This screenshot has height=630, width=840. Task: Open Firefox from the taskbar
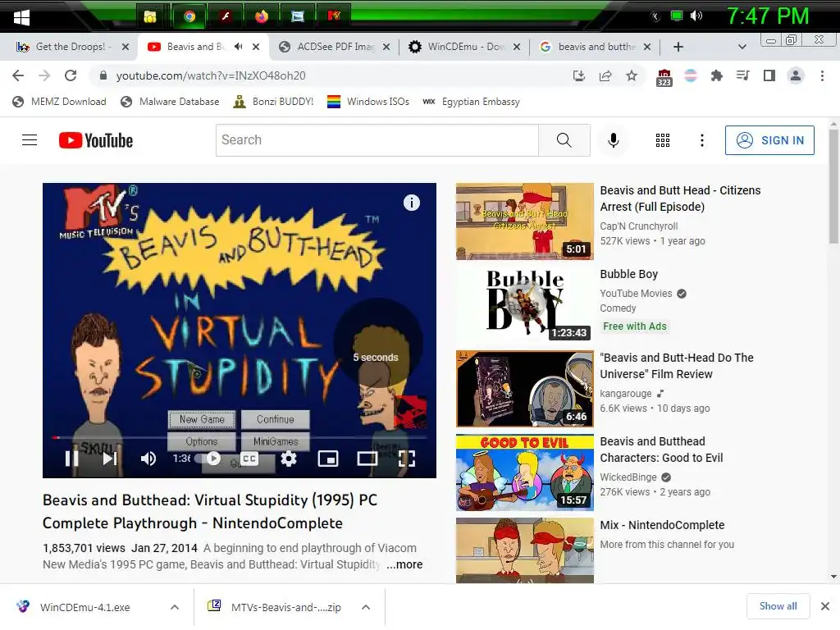point(262,16)
